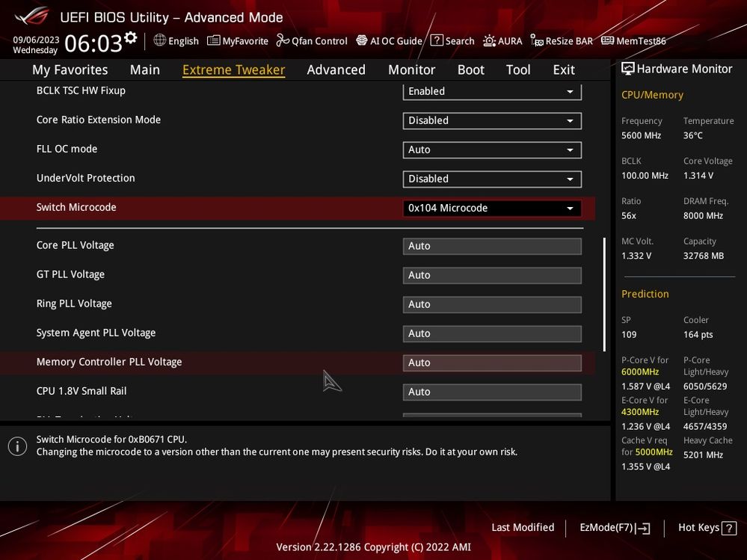This screenshot has height=560, width=747.
Task: Open the Switch Microcode dropdown
Action: (x=491, y=208)
